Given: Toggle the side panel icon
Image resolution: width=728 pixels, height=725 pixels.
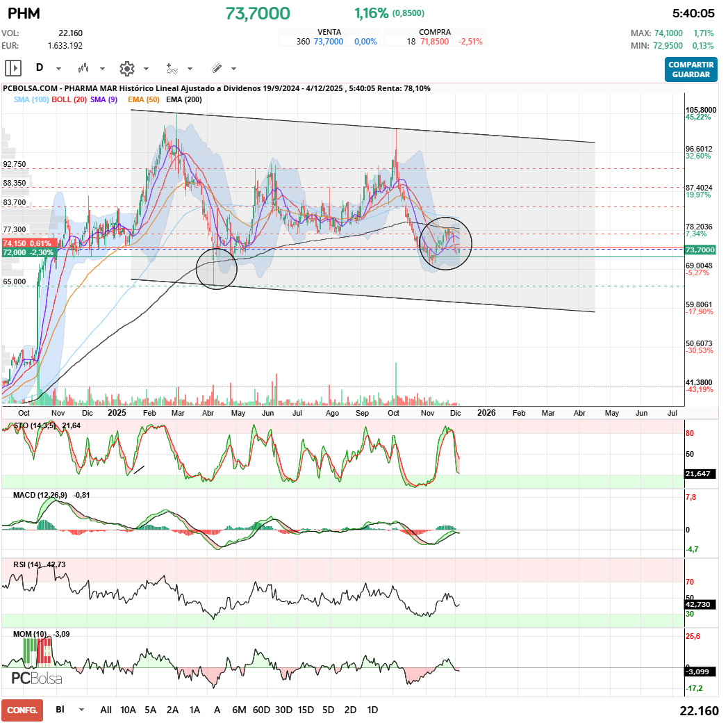Looking at the screenshot, I should tap(13, 68).
